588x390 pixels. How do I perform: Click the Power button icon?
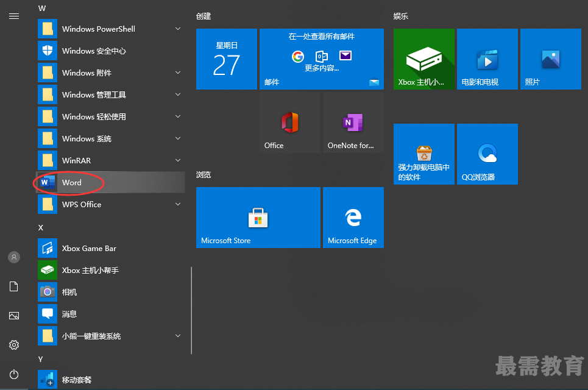pos(14,374)
